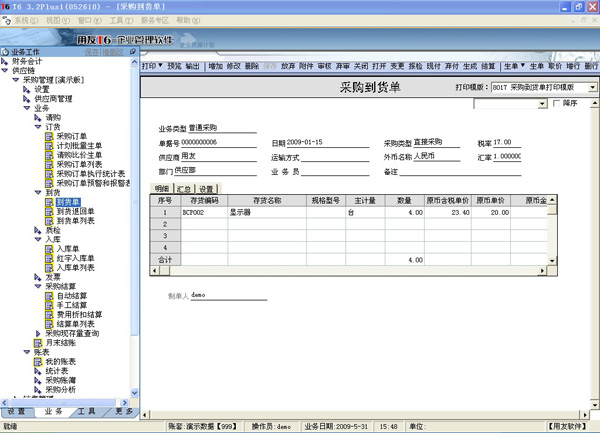Click the 月末结账 document icon
The height and width of the screenshot is (433, 600).
pos(38,343)
